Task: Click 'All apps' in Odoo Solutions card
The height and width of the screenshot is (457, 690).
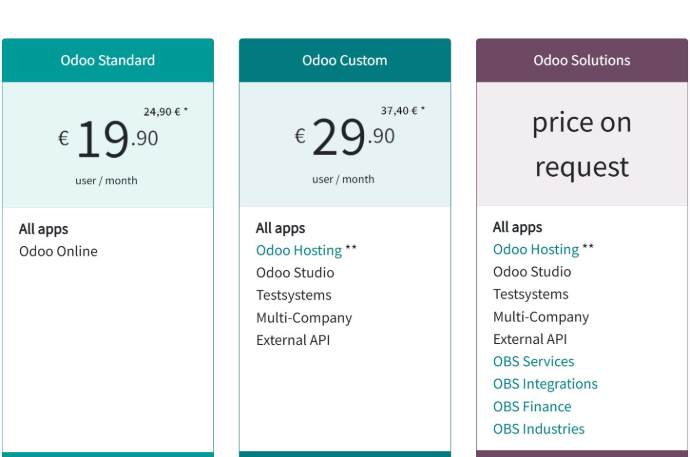Action: [518, 227]
